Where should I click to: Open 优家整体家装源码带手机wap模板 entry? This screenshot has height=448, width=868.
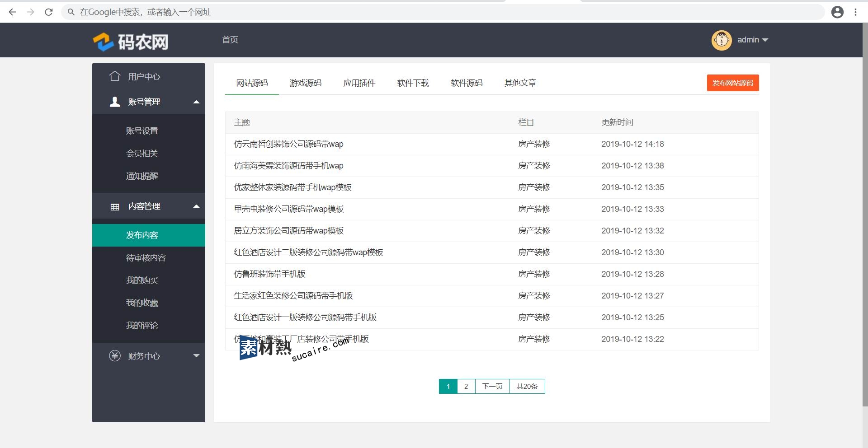click(292, 187)
